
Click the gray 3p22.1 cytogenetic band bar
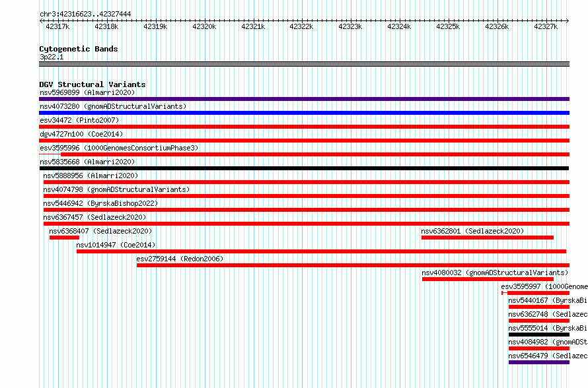point(304,64)
